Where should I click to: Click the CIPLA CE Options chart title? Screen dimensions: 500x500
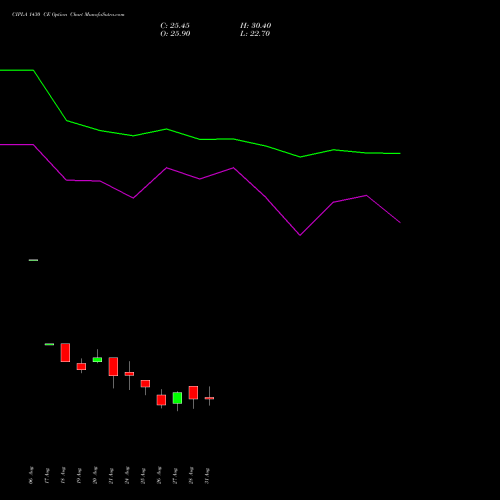coord(68,15)
